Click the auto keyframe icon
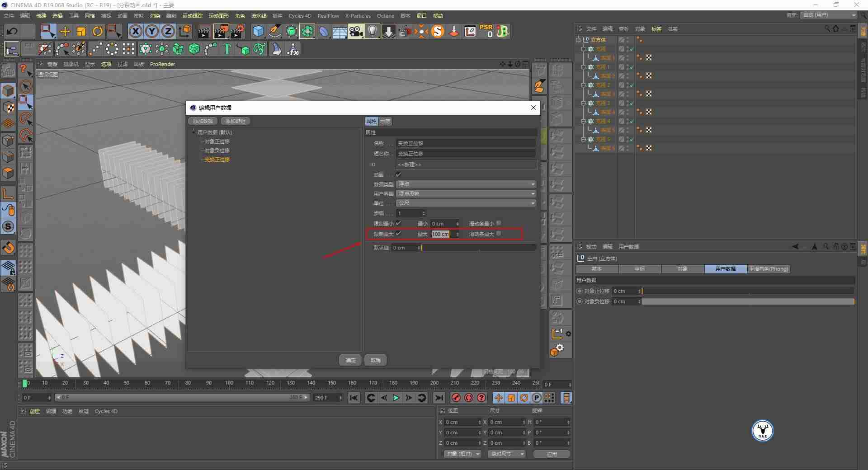Image resolution: width=868 pixels, height=470 pixels. coord(469,398)
